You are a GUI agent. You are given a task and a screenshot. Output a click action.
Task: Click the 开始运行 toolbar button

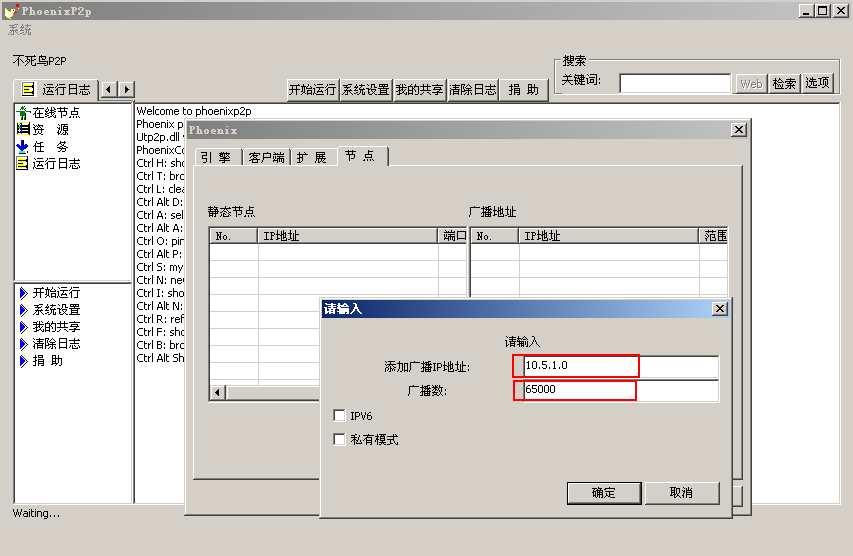point(312,89)
